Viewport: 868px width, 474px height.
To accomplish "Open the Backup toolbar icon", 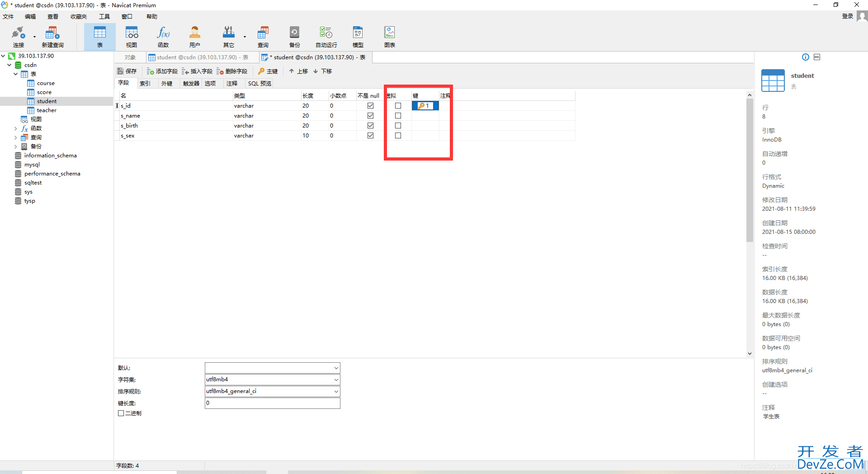I will (295, 36).
